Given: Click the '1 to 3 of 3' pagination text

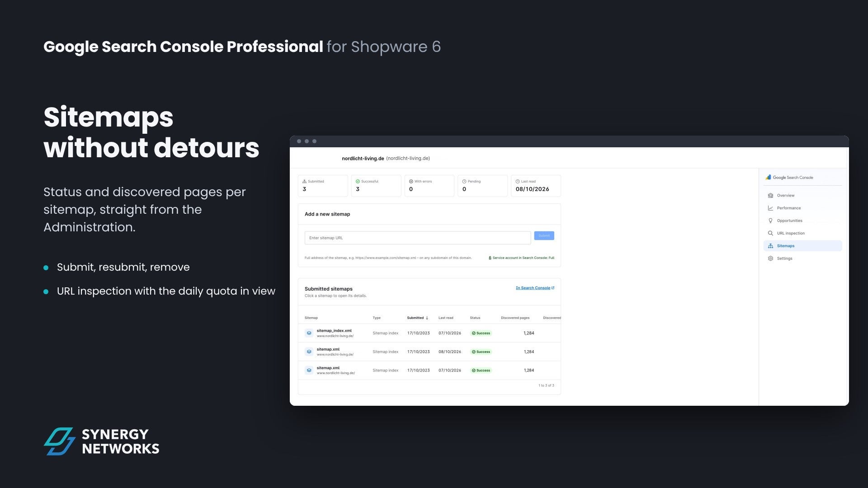Looking at the screenshot, I should point(546,386).
